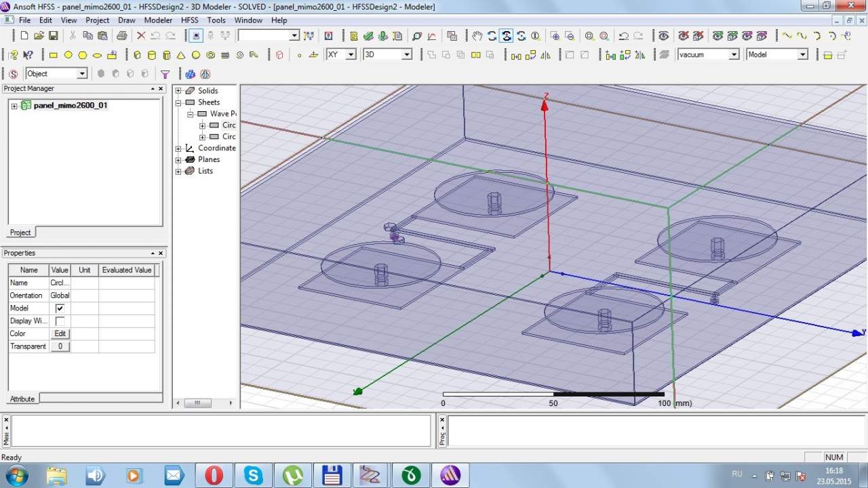
Task: Open the XY drawing plane dropdown
Action: (x=351, y=55)
